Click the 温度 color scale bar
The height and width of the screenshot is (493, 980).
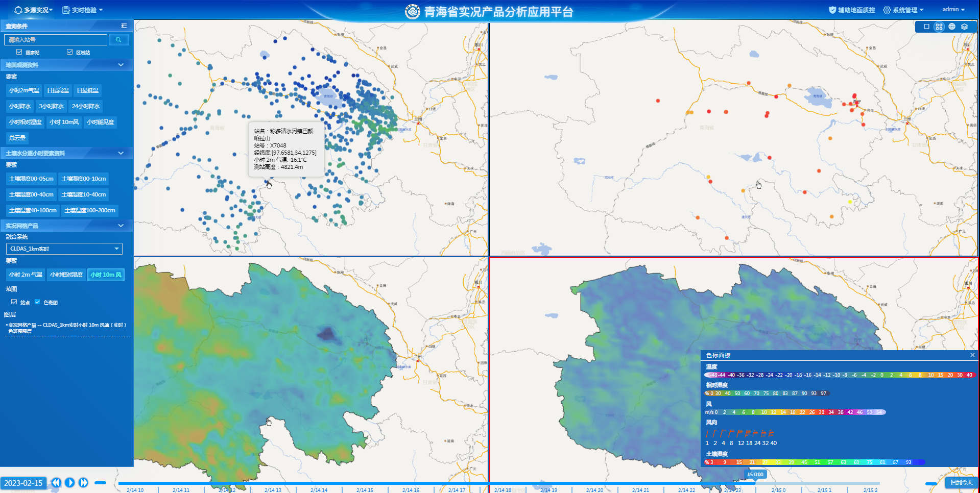pyautogui.click(x=840, y=375)
